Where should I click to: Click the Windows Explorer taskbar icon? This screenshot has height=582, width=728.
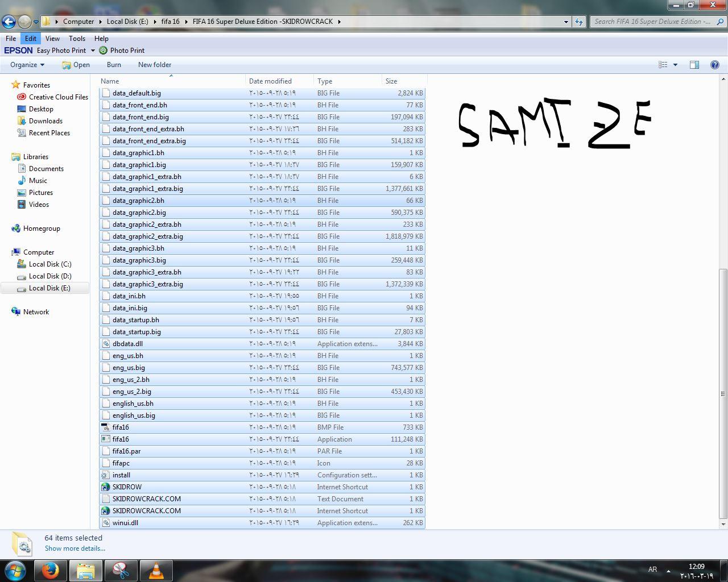[x=85, y=571]
